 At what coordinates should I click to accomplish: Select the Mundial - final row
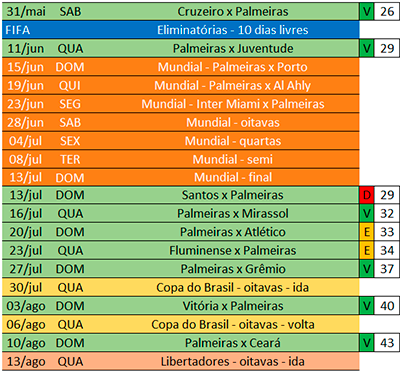pos(181,177)
